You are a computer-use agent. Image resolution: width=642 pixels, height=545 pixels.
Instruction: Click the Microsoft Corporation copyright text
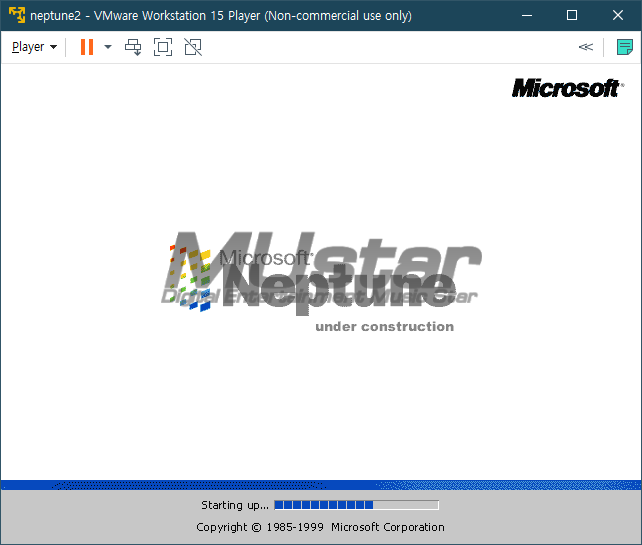[x=320, y=527]
